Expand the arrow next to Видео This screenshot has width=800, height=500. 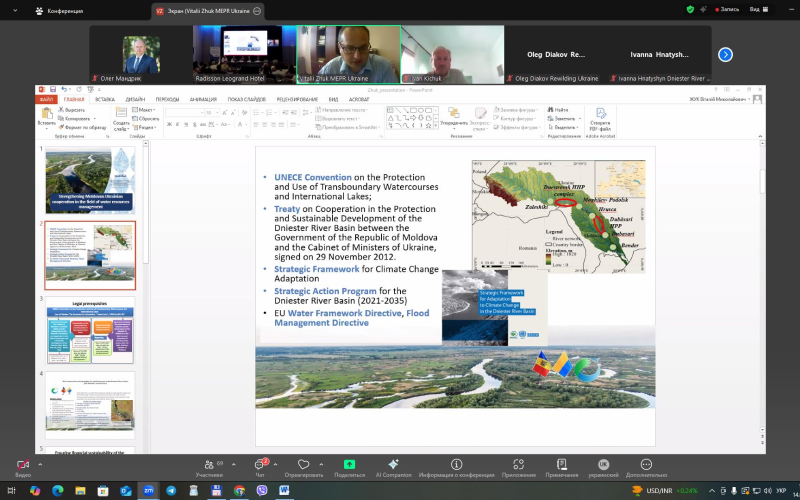click(x=40, y=464)
